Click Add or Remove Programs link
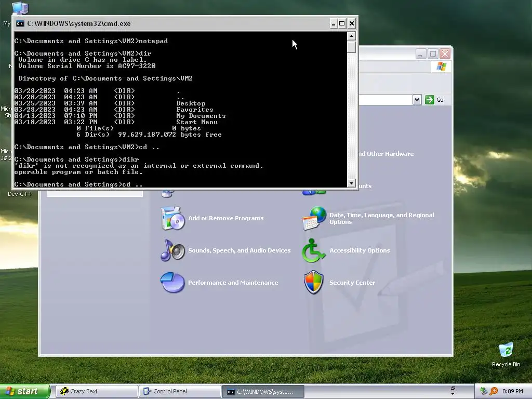 (x=225, y=218)
